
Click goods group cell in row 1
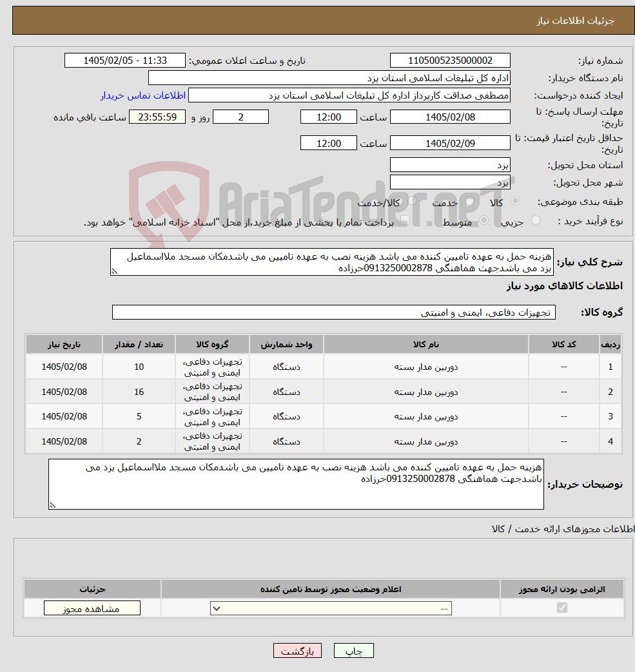pyautogui.click(x=212, y=367)
